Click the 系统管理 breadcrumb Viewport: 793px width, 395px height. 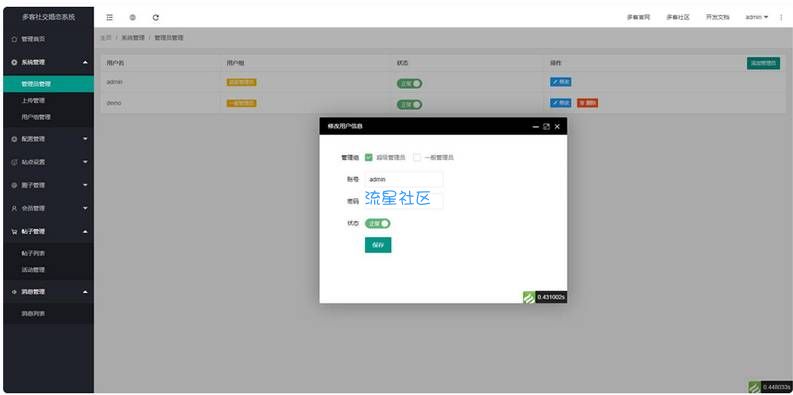pyautogui.click(x=133, y=38)
